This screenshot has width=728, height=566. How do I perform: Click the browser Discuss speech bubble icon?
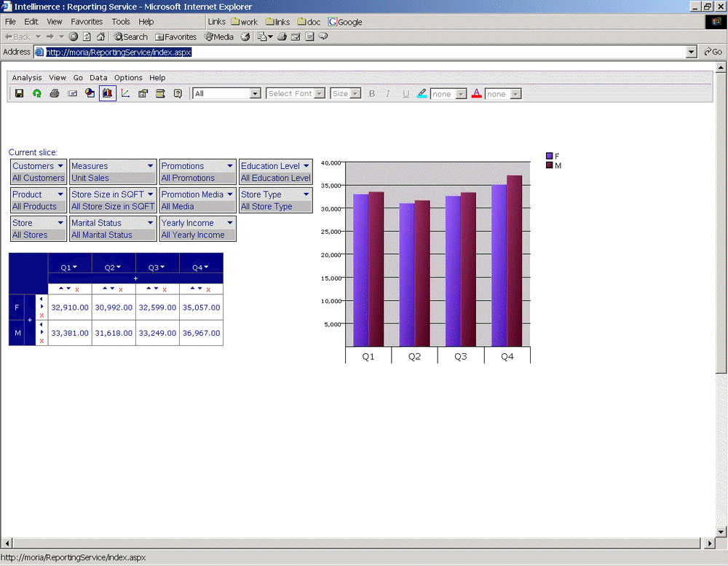[x=323, y=36]
